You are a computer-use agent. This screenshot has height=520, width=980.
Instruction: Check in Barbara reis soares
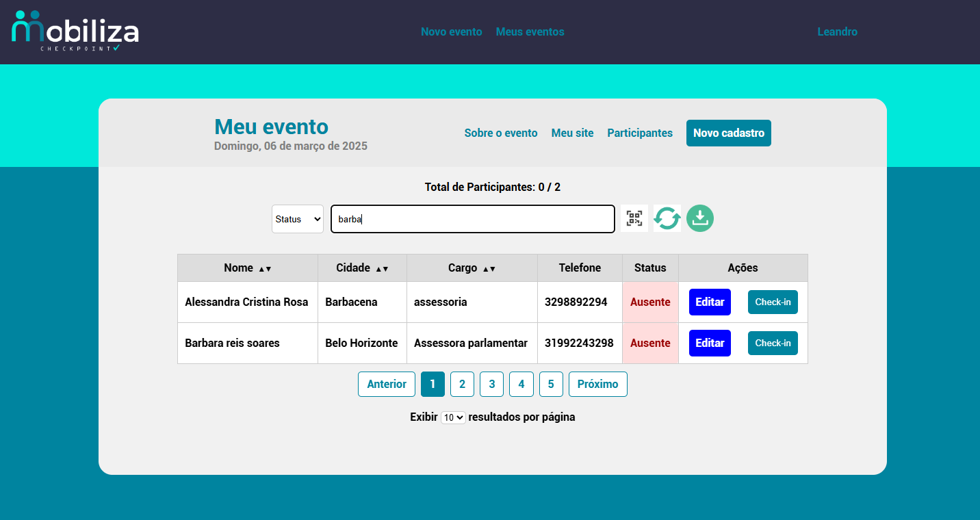[x=773, y=343]
